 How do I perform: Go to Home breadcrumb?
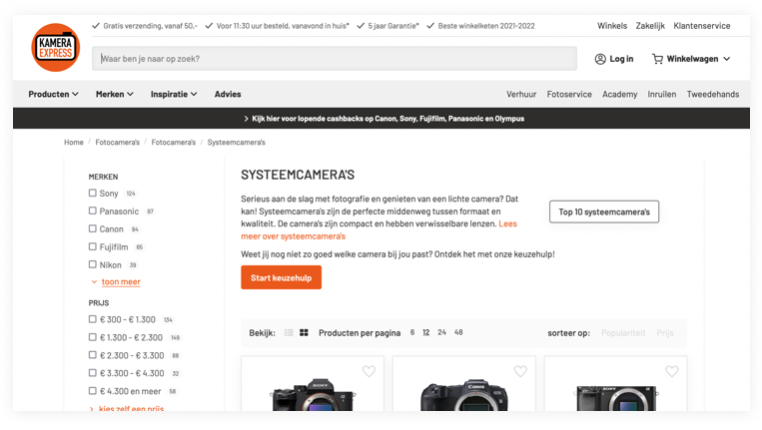pos(74,142)
